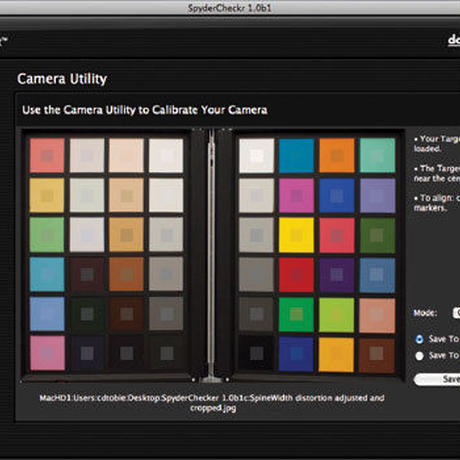Image resolution: width=460 pixels, height=460 pixels.
Task: Click the magenta patch in the target image
Action: tap(296, 195)
